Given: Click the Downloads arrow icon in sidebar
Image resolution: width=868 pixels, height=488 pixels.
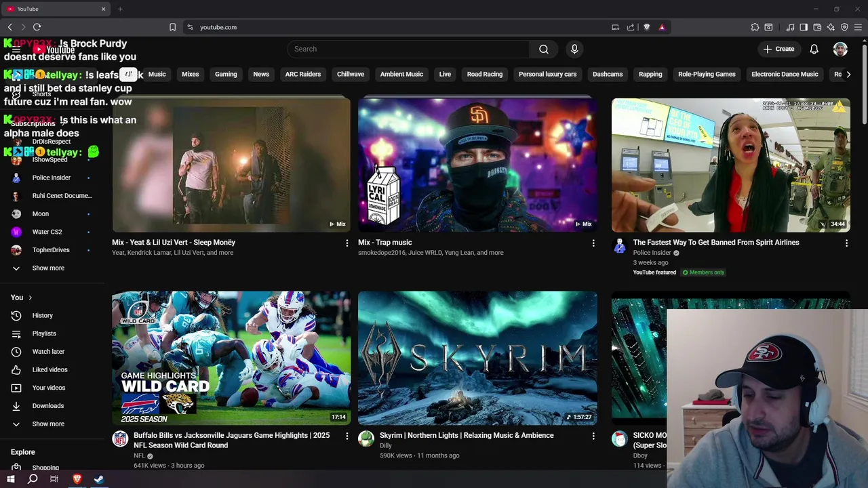Looking at the screenshot, I should pyautogui.click(x=16, y=406).
